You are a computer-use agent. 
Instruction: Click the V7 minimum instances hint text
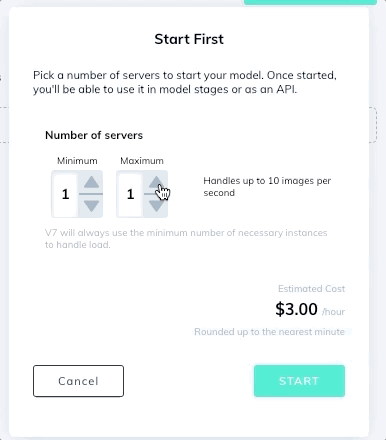pyautogui.click(x=186, y=239)
